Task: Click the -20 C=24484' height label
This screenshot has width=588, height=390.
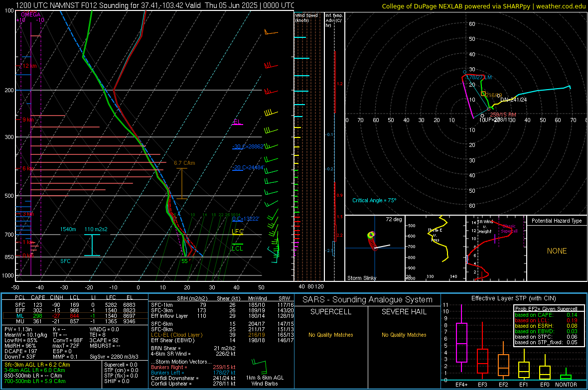Action: pos(248,168)
